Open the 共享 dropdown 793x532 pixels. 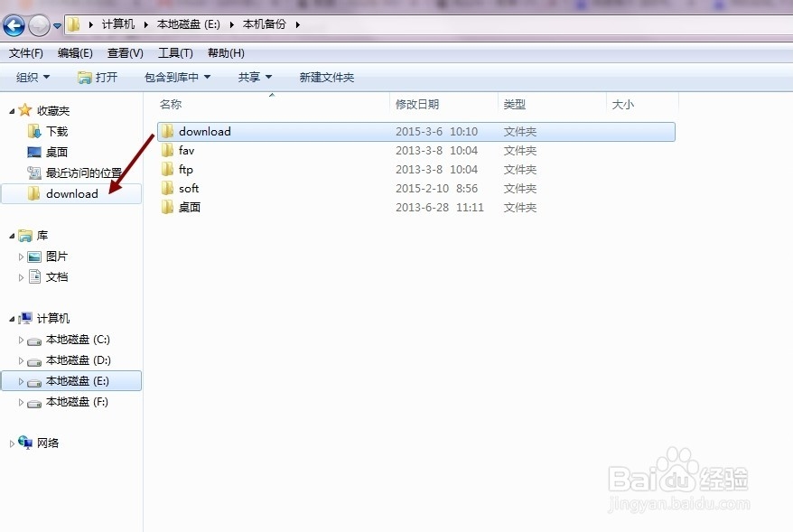tap(255, 78)
